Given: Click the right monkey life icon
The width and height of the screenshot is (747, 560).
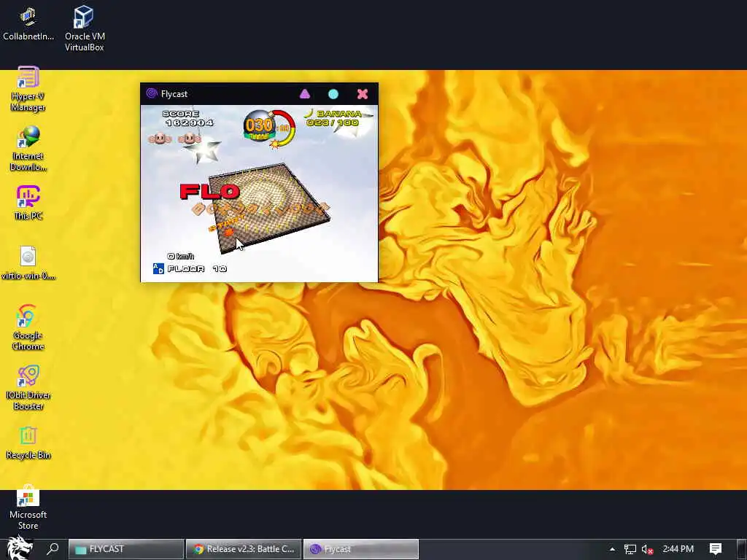Looking at the screenshot, I should pyautogui.click(x=189, y=139).
